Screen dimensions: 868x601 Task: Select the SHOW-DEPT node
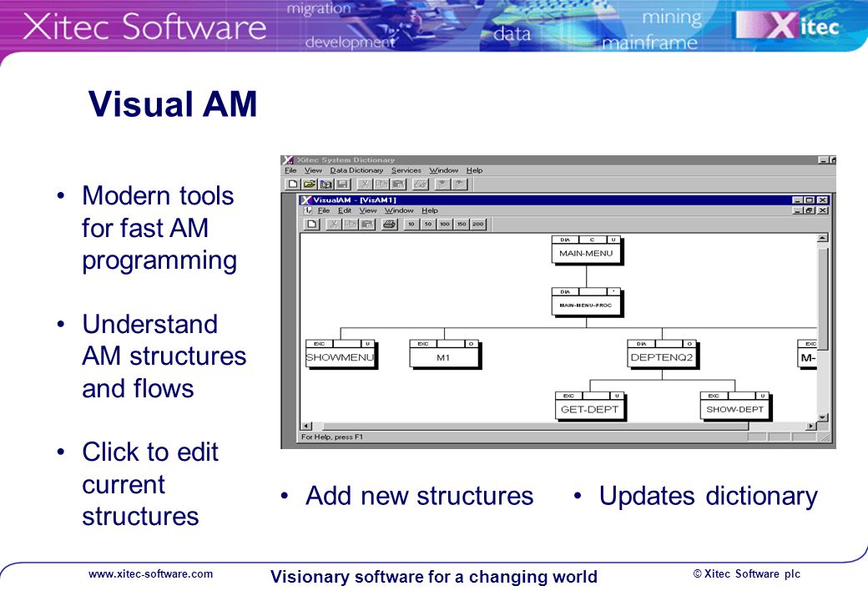coord(735,407)
